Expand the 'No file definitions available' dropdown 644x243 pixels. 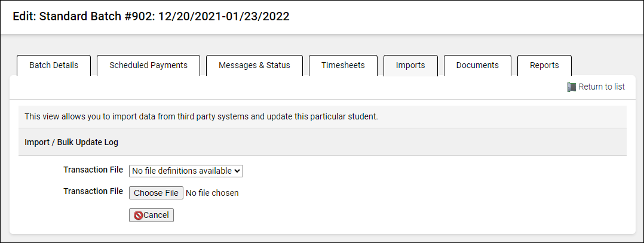pyautogui.click(x=186, y=171)
